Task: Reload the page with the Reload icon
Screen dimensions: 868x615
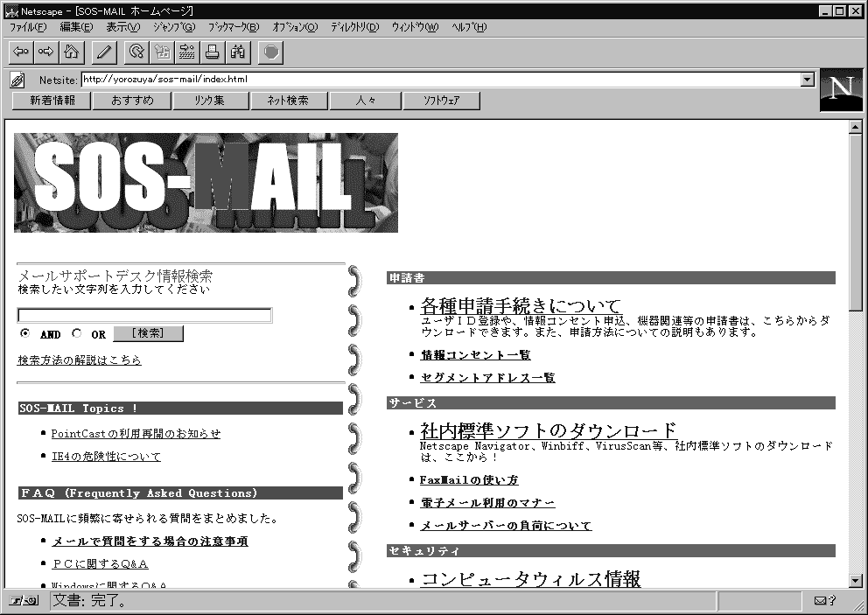Action: pyautogui.click(x=136, y=52)
